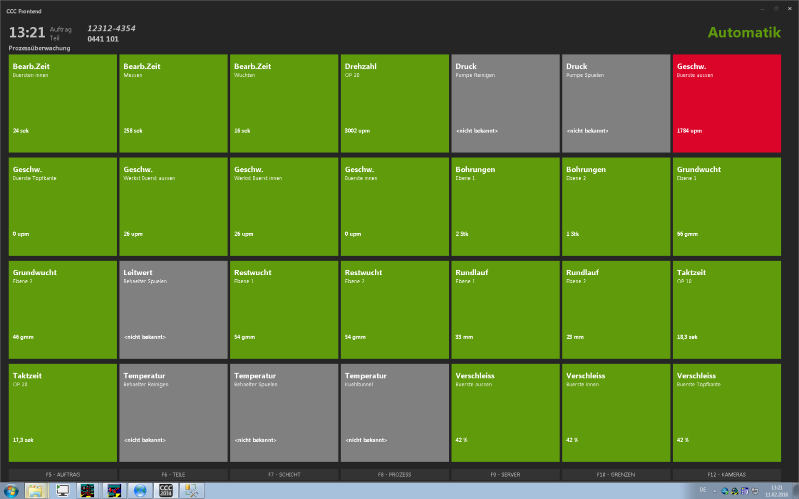
Task: Open the Drehzahl OP 20 tile
Action: tap(395, 103)
